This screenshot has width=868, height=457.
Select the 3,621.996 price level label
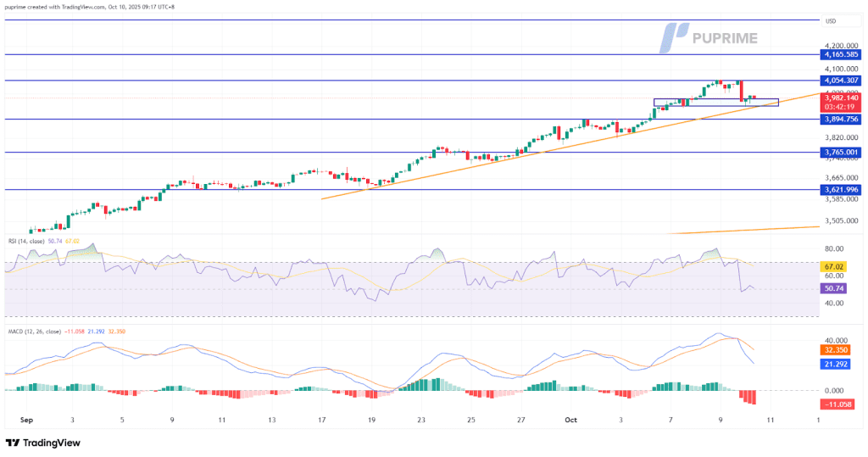click(x=840, y=189)
